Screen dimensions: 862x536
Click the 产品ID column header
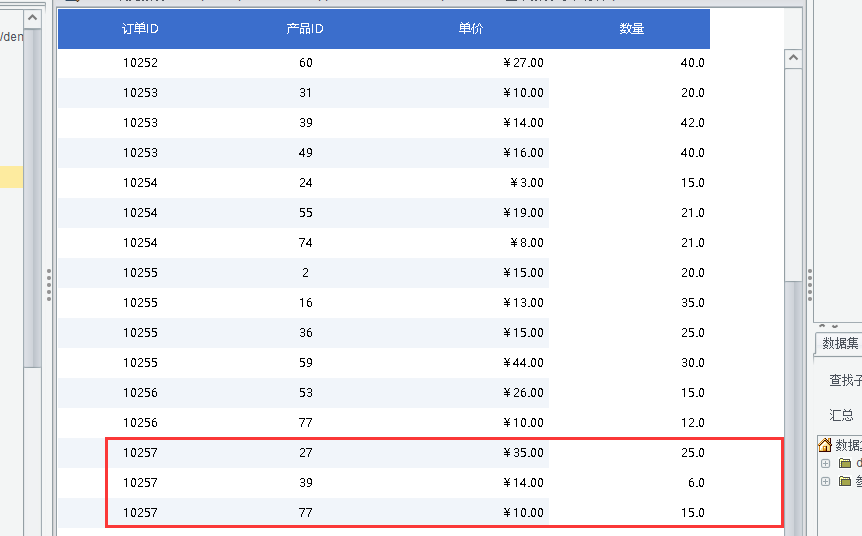[x=305, y=29]
